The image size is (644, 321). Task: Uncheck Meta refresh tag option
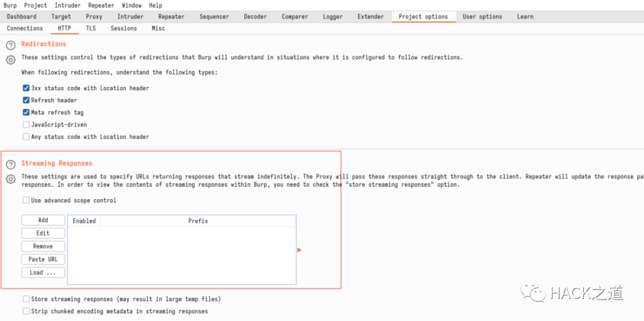click(26, 112)
